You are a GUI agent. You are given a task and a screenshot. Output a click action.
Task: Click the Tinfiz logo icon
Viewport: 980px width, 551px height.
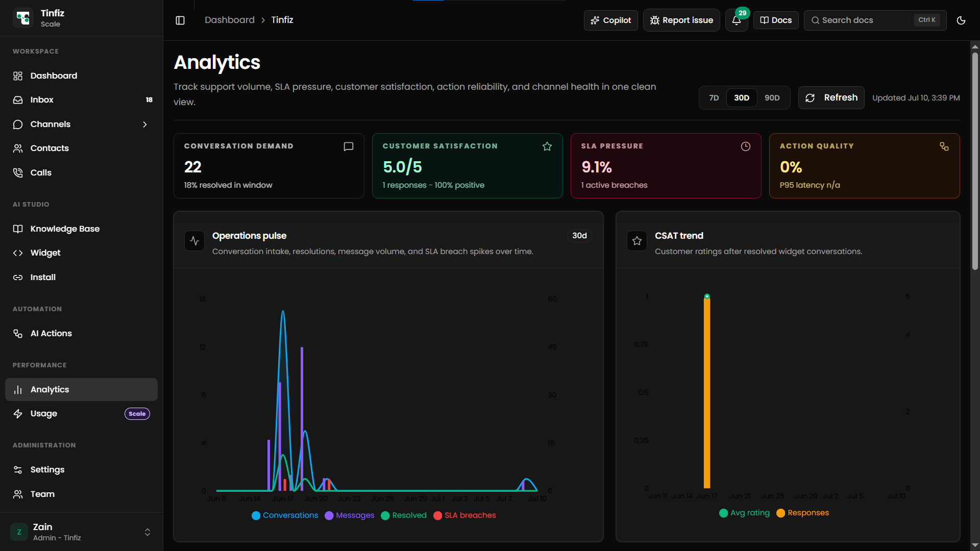[23, 18]
